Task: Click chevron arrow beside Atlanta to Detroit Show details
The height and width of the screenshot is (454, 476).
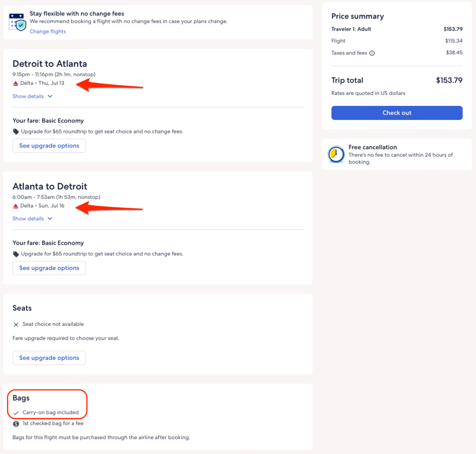Action: click(x=50, y=219)
